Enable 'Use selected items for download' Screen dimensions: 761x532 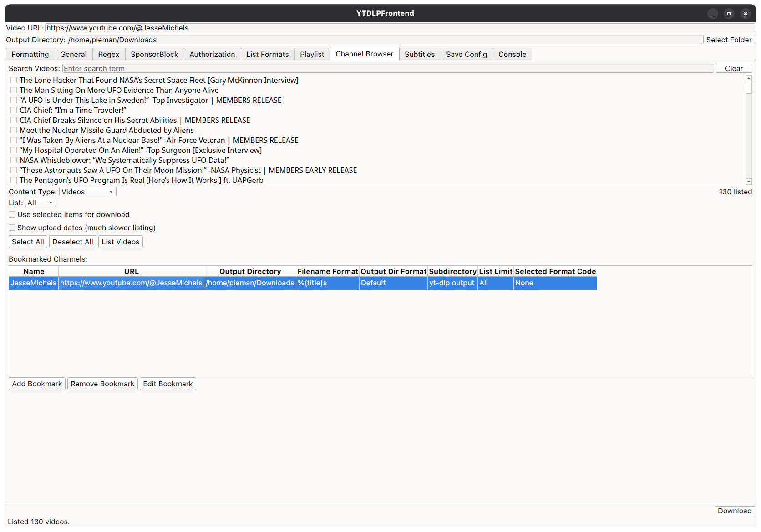[x=12, y=214]
